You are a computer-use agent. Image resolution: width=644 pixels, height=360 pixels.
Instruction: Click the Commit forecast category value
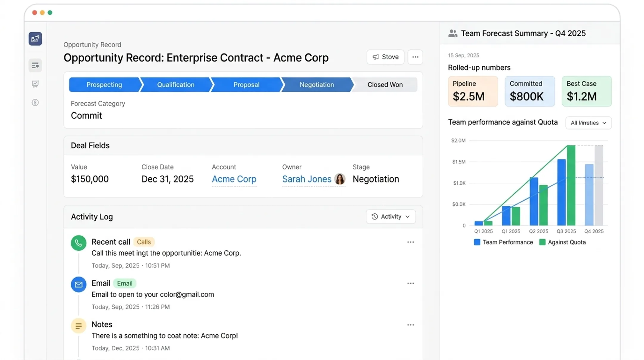coord(86,116)
